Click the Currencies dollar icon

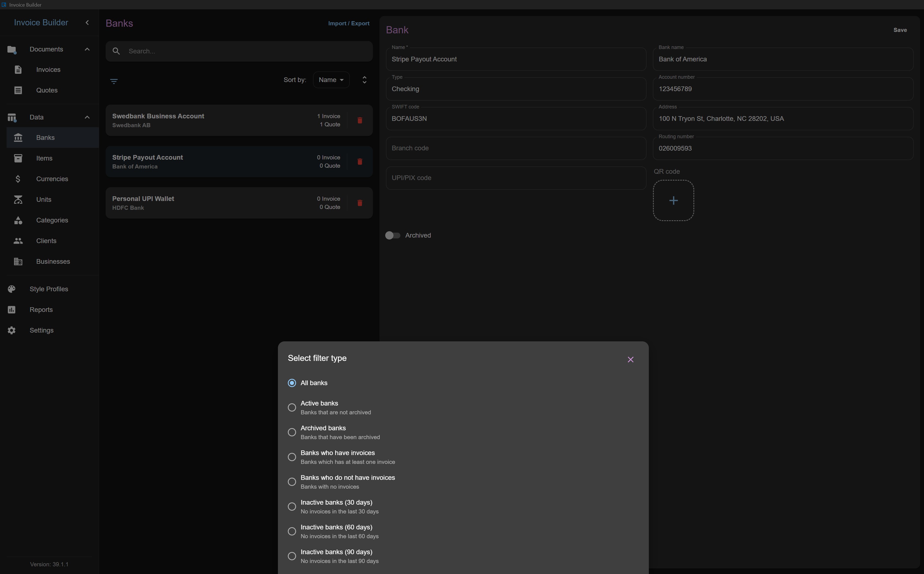tap(18, 179)
